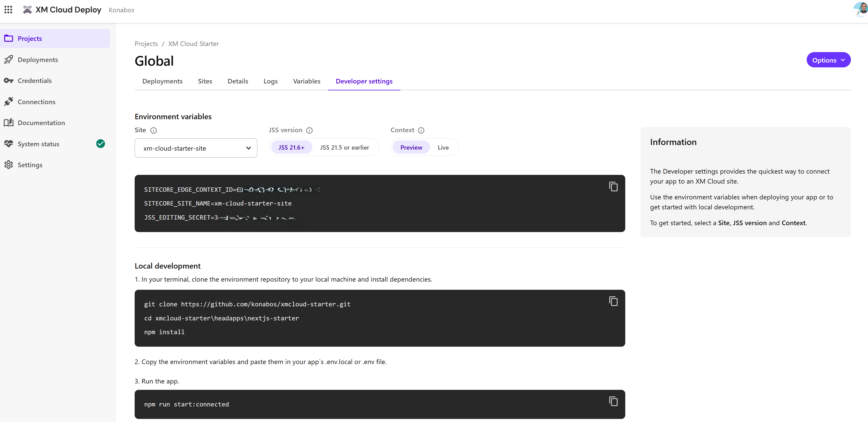This screenshot has height=422, width=868.
Task: Navigate to Projects via breadcrumb
Action: [146, 43]
